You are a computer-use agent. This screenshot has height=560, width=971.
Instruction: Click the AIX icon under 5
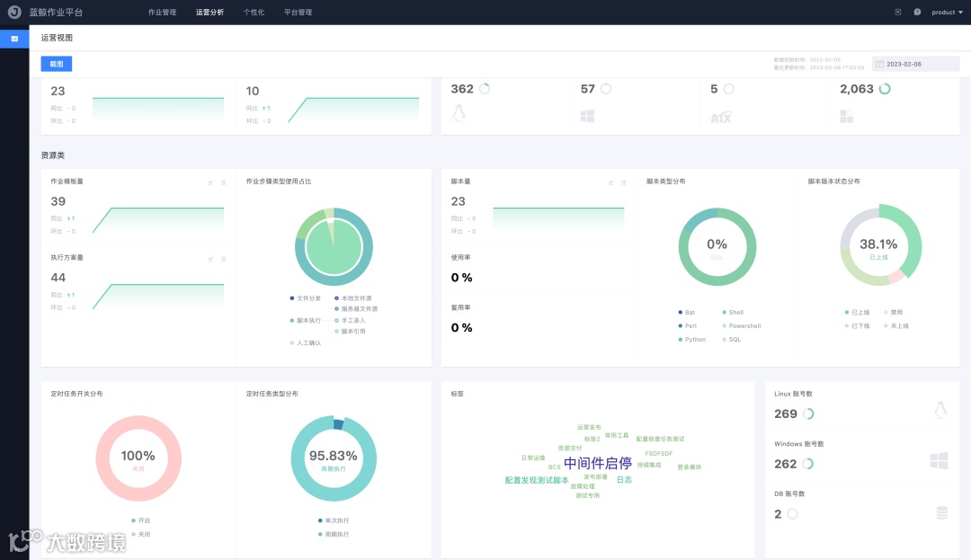click(721, 118)
